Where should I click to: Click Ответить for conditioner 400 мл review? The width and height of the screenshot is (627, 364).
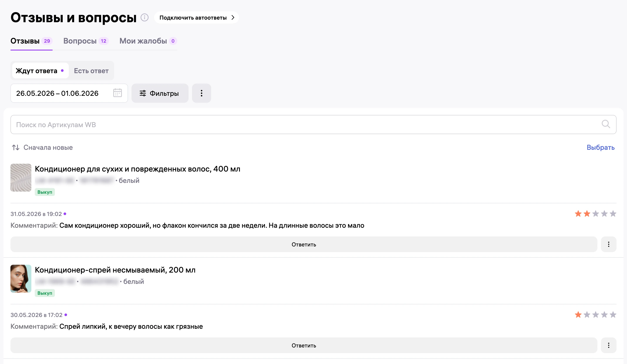click(304, 244)
